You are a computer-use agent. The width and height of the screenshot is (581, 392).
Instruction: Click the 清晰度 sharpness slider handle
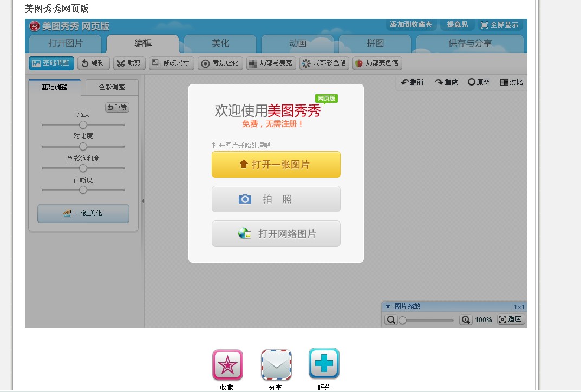tap(83, 190)
